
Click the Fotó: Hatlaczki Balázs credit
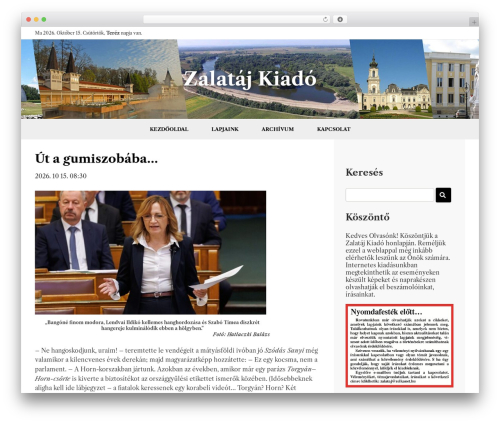pyautogui.click(x=241, y=334)
